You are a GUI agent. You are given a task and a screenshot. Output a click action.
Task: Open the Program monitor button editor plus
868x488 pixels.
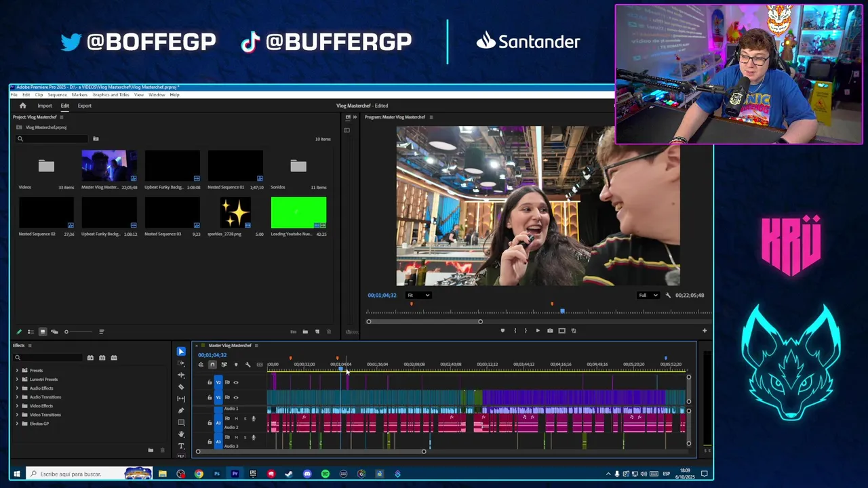click(x=705, y=331)
